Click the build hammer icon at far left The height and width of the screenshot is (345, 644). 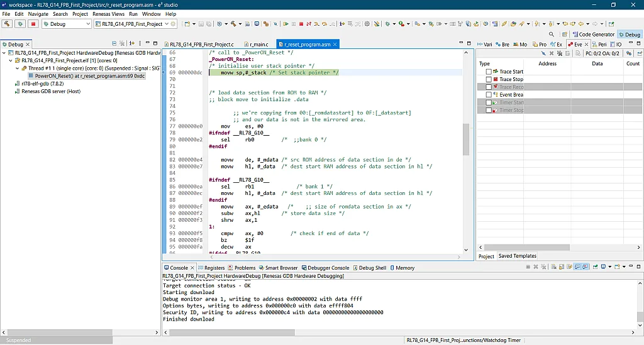coord(7,24)
